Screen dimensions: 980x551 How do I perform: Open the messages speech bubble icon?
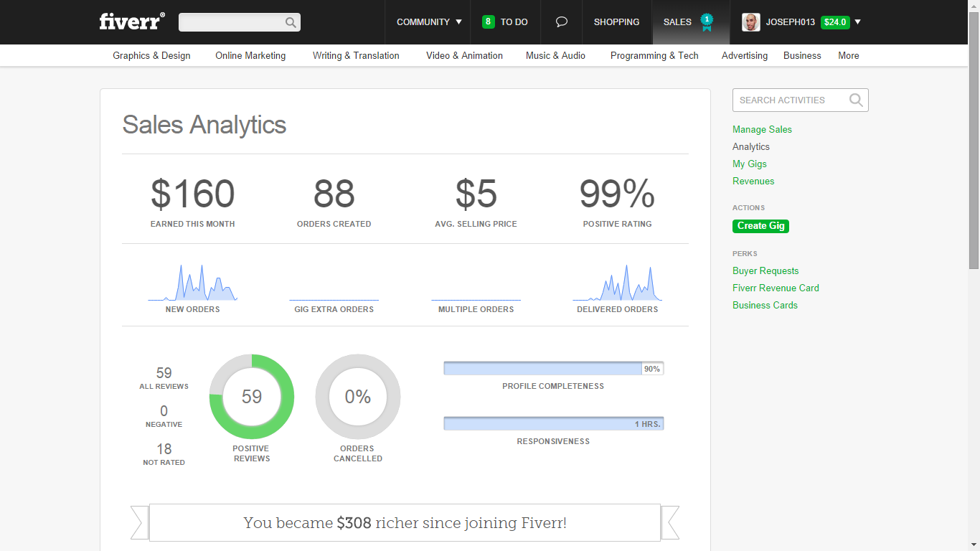coord(562,22)
